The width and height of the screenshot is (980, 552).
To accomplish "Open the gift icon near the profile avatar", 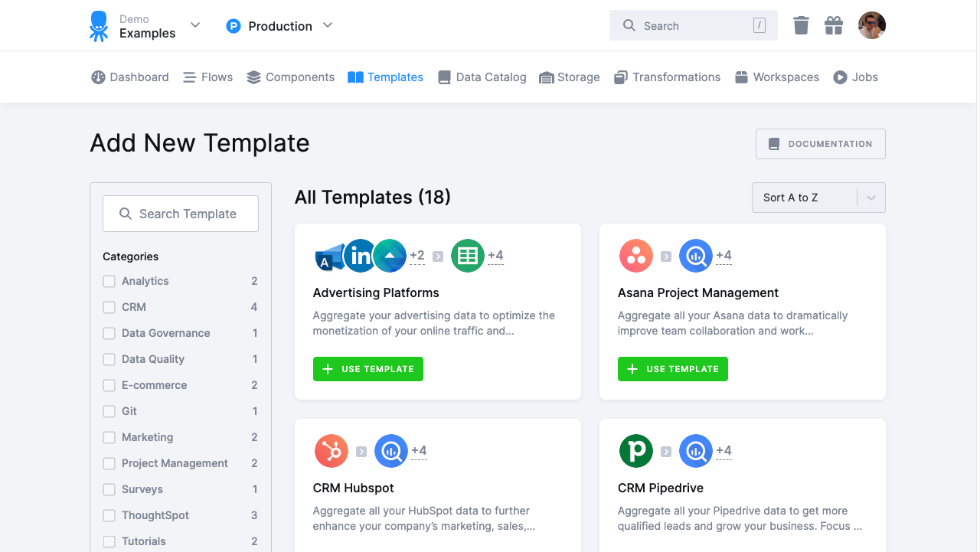I will point(834,25).
